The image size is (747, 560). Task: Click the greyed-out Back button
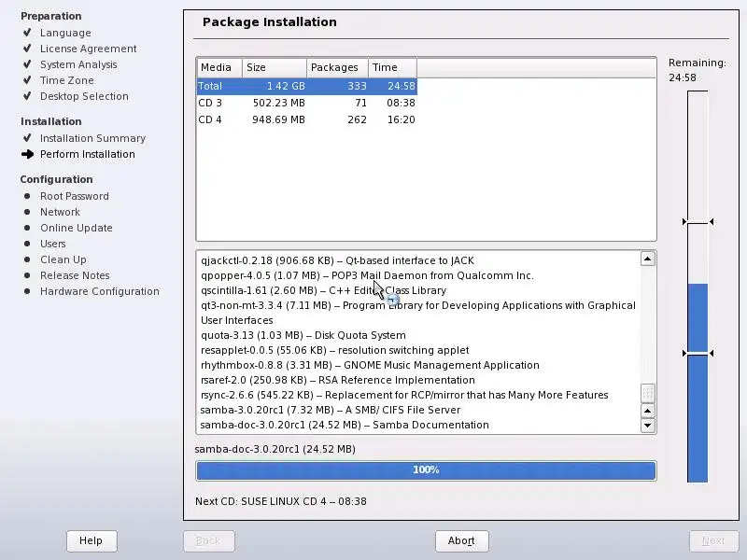(208, 540)
